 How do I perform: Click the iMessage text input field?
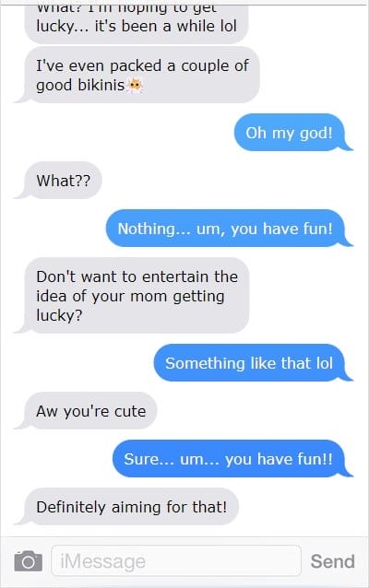[176, 560]
